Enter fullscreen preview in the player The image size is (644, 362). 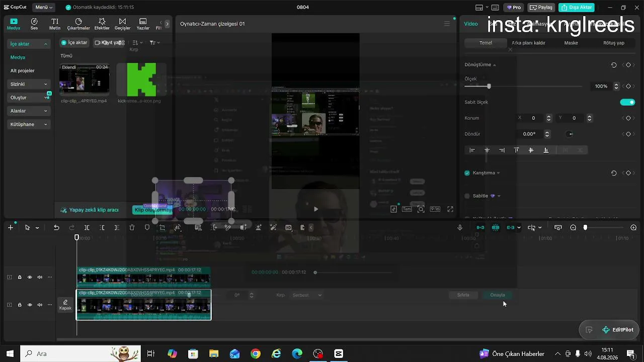pos(450,209)
